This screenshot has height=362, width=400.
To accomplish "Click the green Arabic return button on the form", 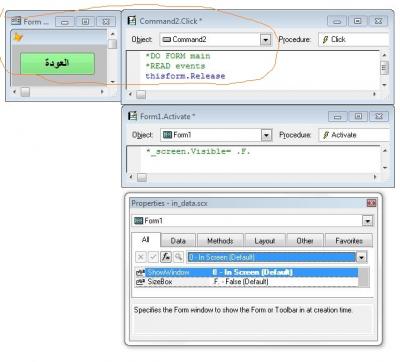I will click(57, 63).
